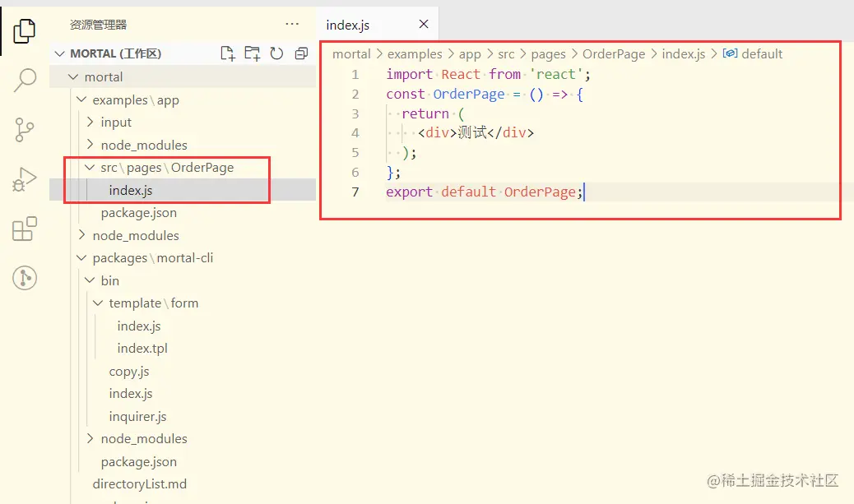Expand the node_modules folder above packages\mortal-cli

81,235
